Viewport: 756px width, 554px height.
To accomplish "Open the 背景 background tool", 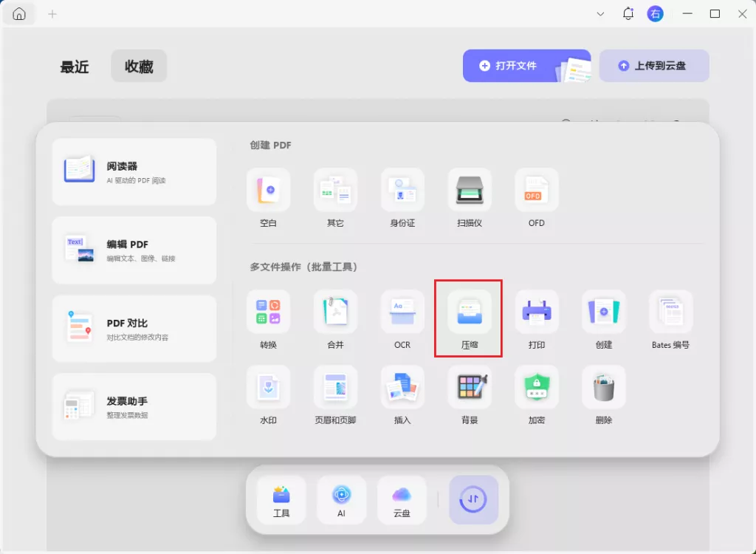I will pos(470,388).
